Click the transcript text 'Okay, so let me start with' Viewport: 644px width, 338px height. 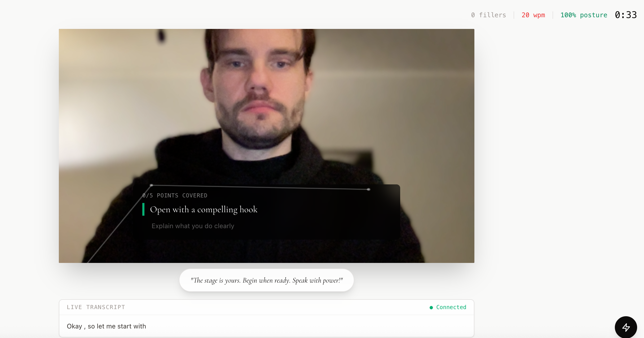(106, 326)
